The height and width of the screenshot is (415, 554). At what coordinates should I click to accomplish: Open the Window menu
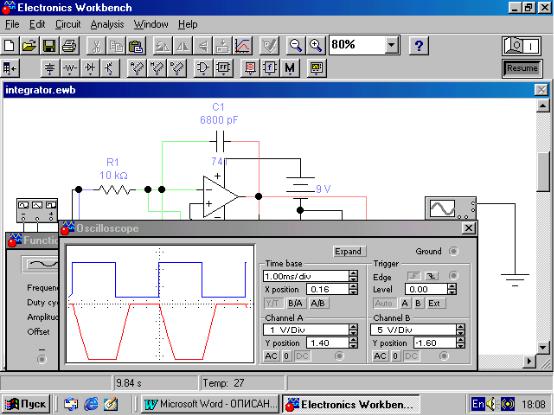151,24
